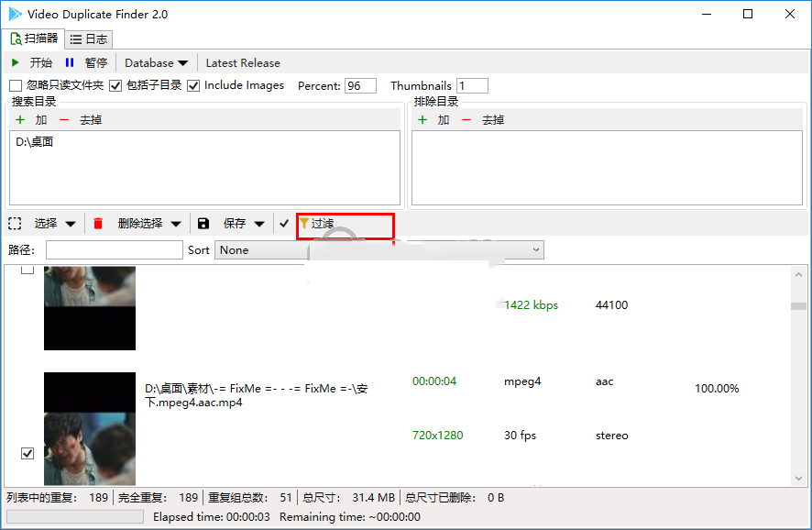812x530 pixels.
Task: Click the green plus in search directories
Action: pyautogui.click(x=20, y=120)
